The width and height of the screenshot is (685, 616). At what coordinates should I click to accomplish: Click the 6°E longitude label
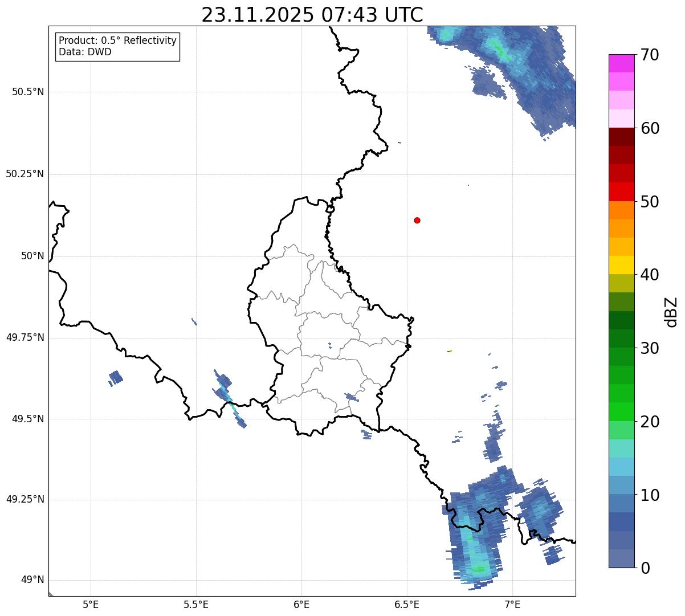(301, 604)
